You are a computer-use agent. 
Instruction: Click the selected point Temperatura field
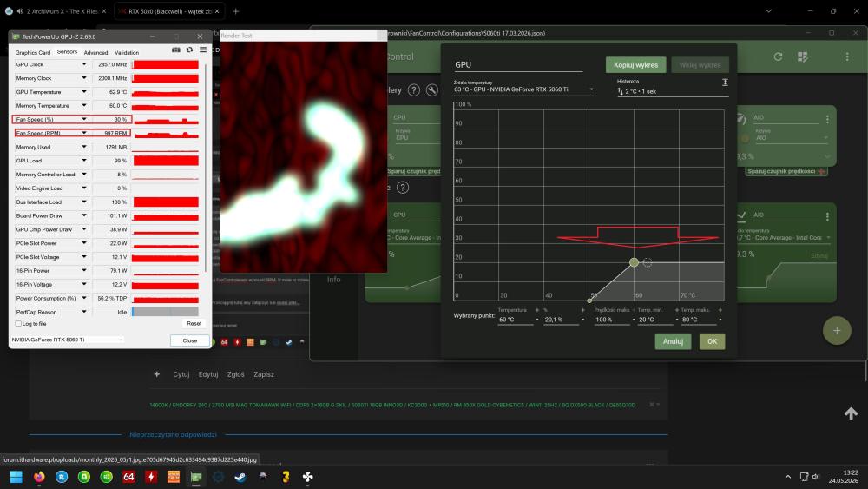(515, 320)
